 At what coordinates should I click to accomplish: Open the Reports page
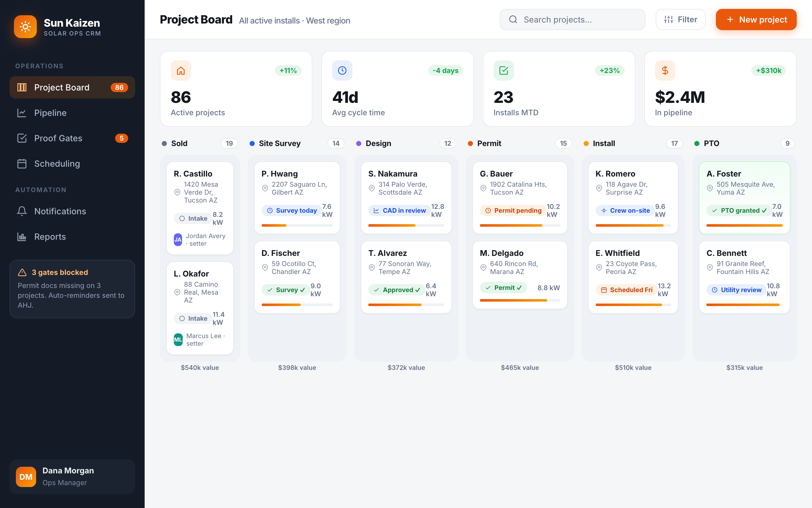point(72,237)
